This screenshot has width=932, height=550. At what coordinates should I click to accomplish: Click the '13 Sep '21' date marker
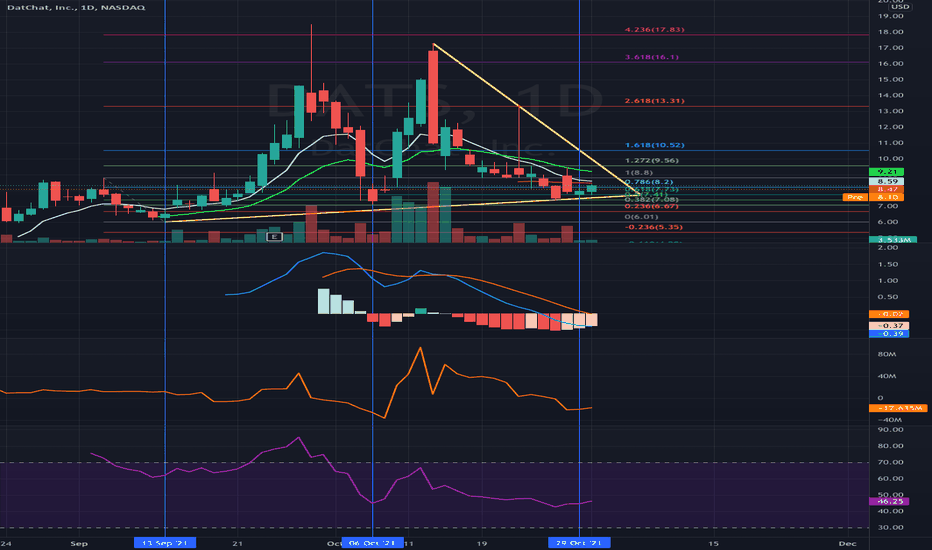click(x=165, y=543)
